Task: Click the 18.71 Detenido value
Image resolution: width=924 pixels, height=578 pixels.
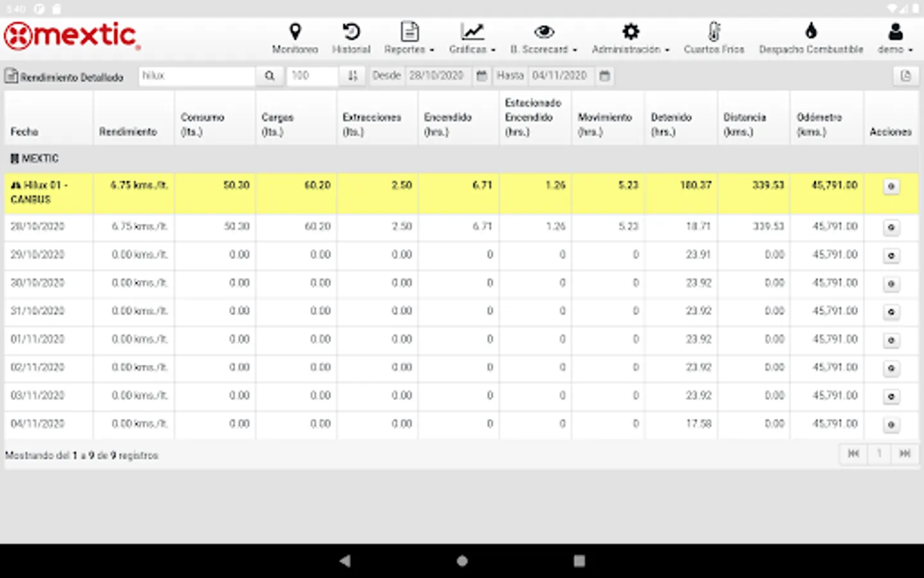Action: tap(699, 227)
